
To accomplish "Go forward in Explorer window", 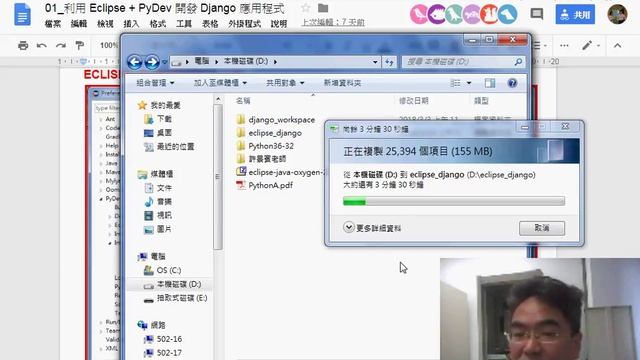I will coord(152,62).
